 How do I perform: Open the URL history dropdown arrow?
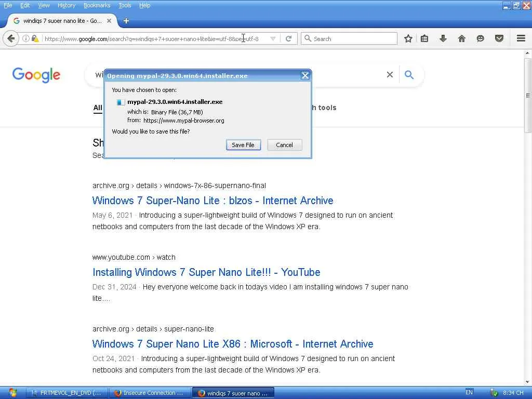pos(273,38)
